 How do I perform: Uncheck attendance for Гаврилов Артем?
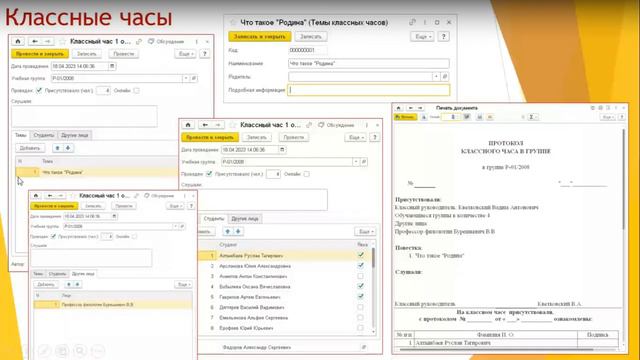(x=360, y=297)
